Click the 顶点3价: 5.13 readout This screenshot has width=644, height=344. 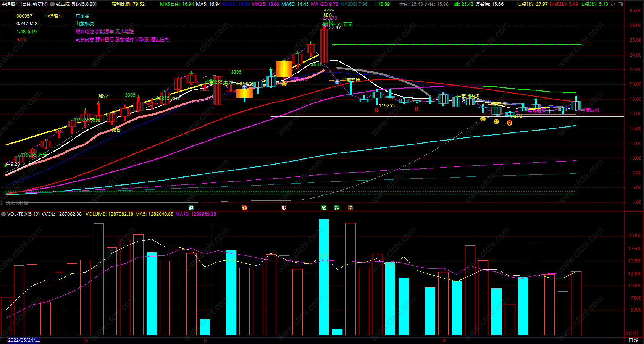(x=594, y=4)
